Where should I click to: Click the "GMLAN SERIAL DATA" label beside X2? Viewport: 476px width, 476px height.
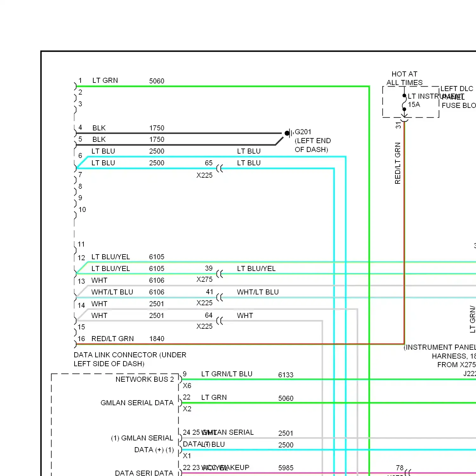[x=137, y=403]
